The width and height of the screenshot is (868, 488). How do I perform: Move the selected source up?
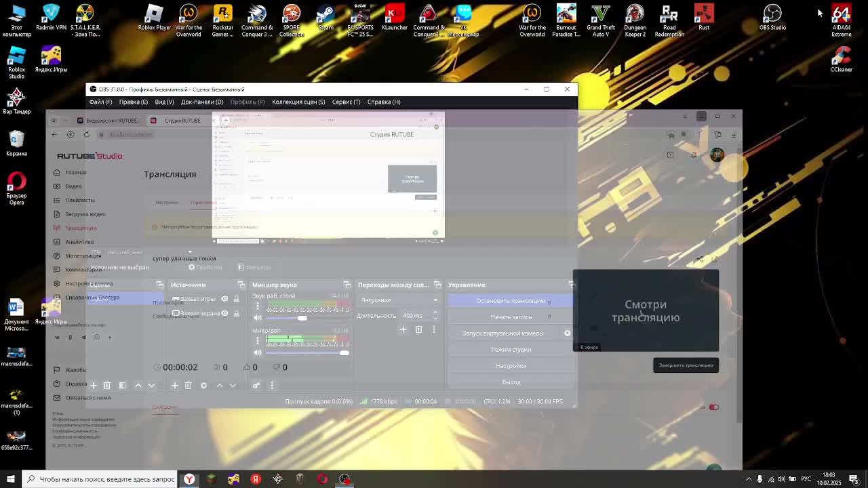coord(219,385)
